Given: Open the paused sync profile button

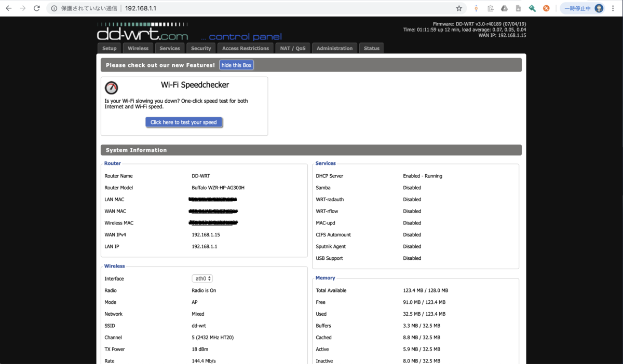Looking at the screenshot, I should click(x=584, y=8).
